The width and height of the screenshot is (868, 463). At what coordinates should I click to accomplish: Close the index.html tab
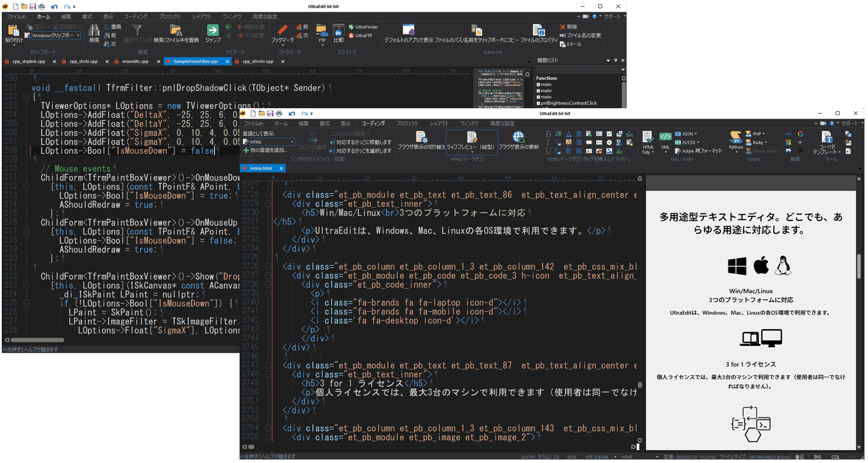click(281, 168)
